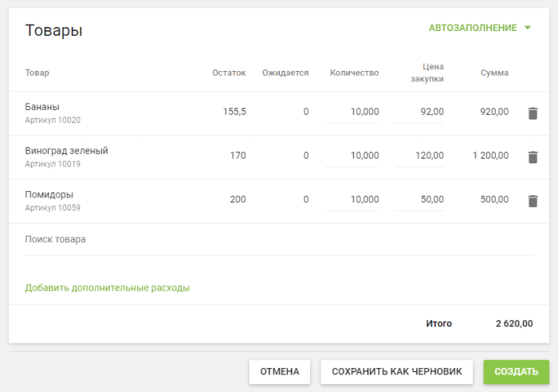The width and height of the screenshot is (558, 392).
Task: Edit purchase price field for Бананы
Action: [x=419, y=112]
